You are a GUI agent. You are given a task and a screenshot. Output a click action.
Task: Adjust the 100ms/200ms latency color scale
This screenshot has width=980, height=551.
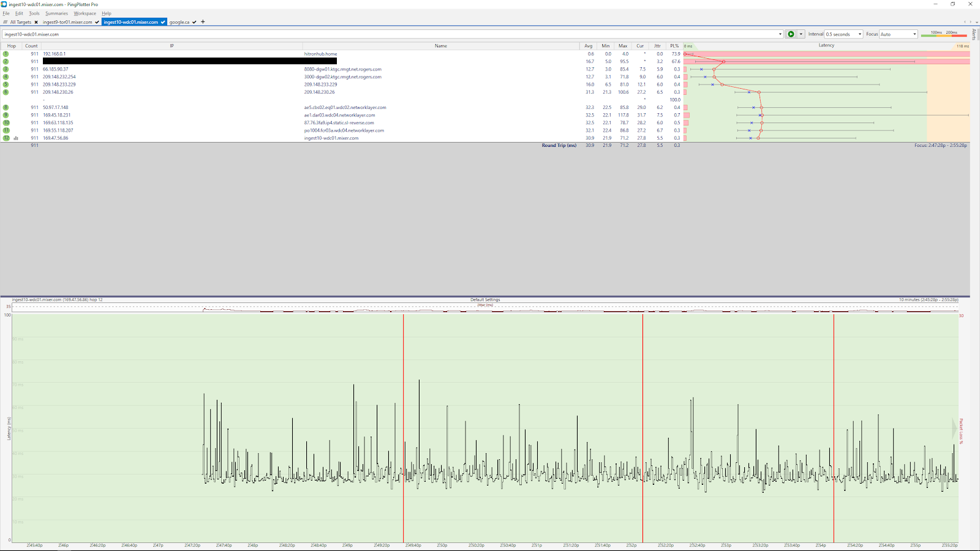point(943,34)
